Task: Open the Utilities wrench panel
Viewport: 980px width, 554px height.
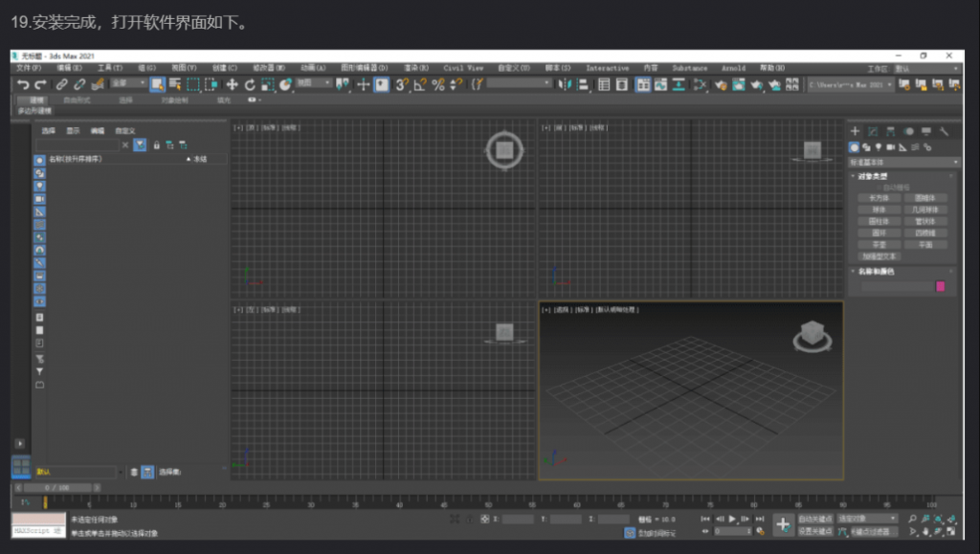Action: 944,131
